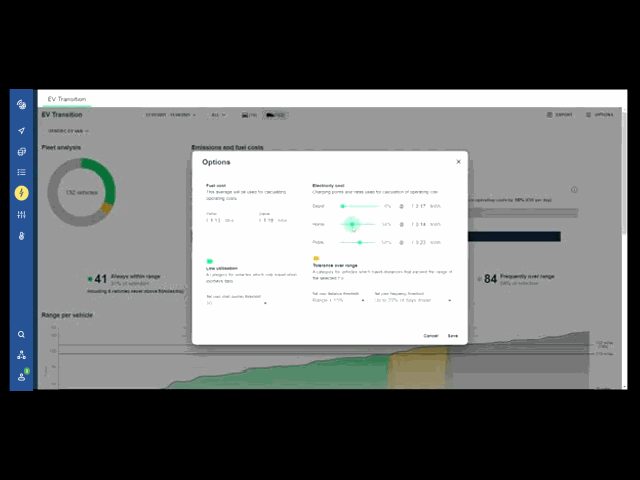Click the '84 Frequently over range' stat
The width and height of the screenshot is (640, 480).
[516, 279]
